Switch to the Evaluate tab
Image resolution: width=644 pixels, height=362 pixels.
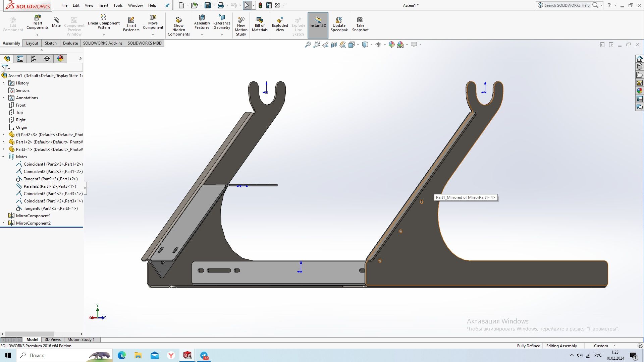(70, 43)
